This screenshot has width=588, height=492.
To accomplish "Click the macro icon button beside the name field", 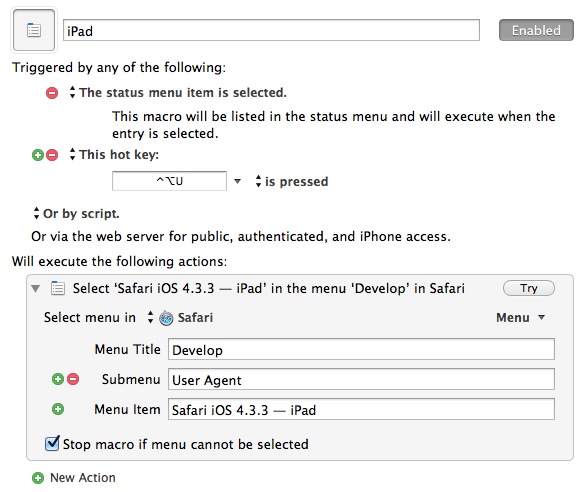I will [x=34, y=30].
